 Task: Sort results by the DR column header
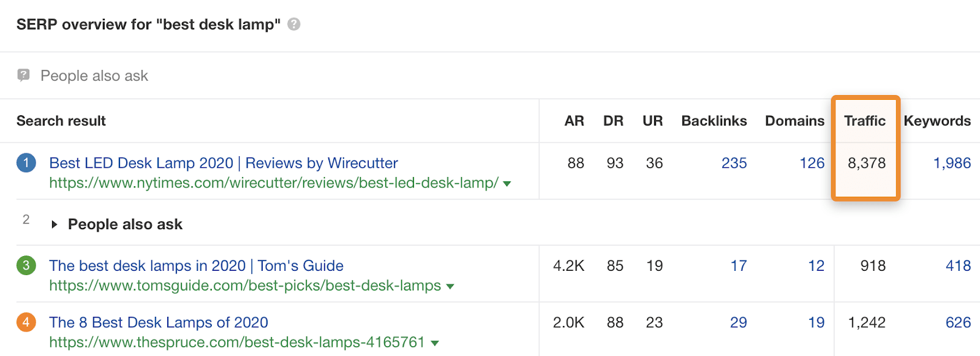[x=614, y=121]
